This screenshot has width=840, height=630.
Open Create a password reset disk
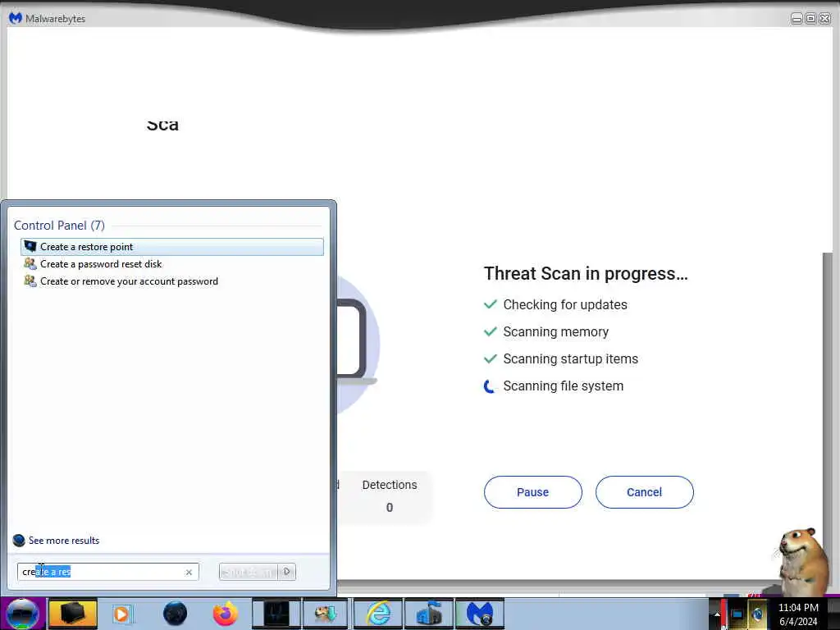click(101, 264)
